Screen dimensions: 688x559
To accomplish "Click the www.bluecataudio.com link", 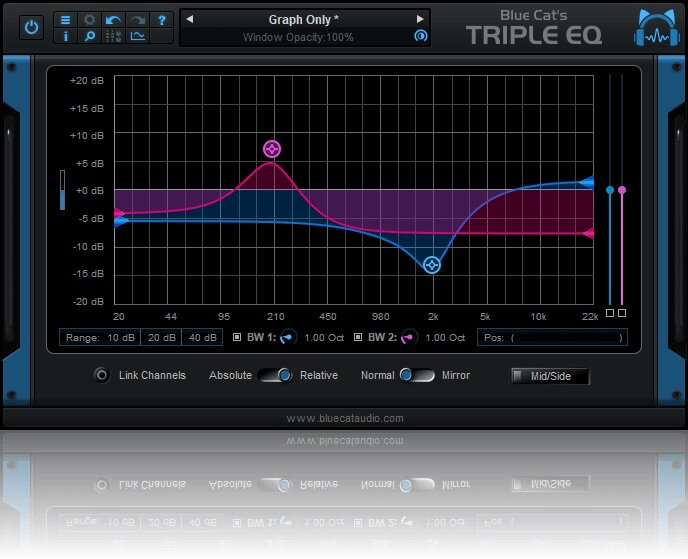I will coord(345,419).
